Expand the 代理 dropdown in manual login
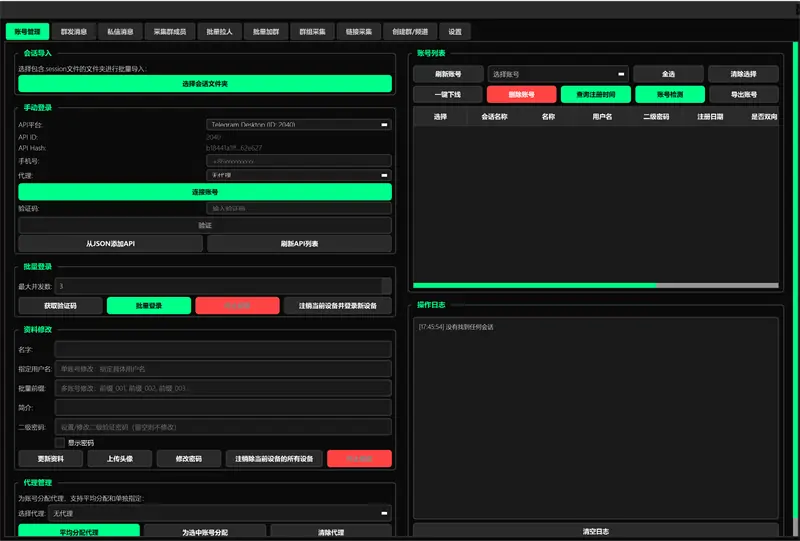Viewport: 800px width, 541px height. (x=298, y=174)
